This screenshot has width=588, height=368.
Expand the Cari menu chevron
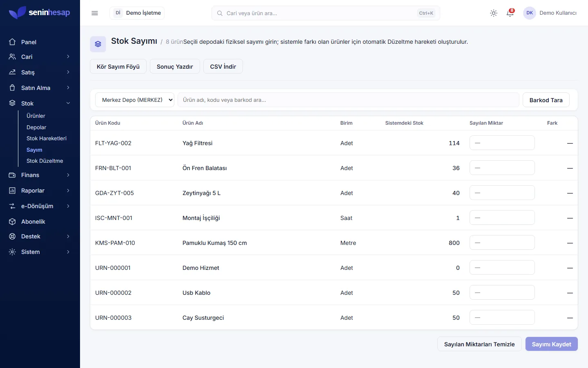[68, 57]
